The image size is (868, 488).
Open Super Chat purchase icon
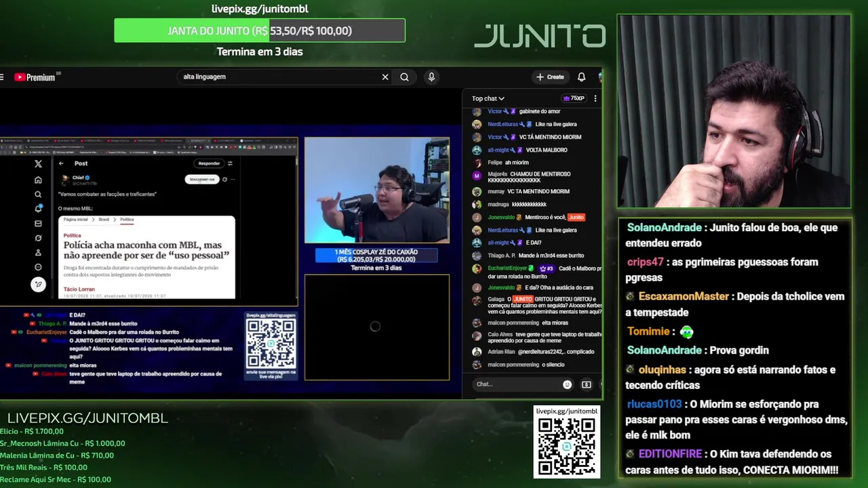click(x=587, y=384)
